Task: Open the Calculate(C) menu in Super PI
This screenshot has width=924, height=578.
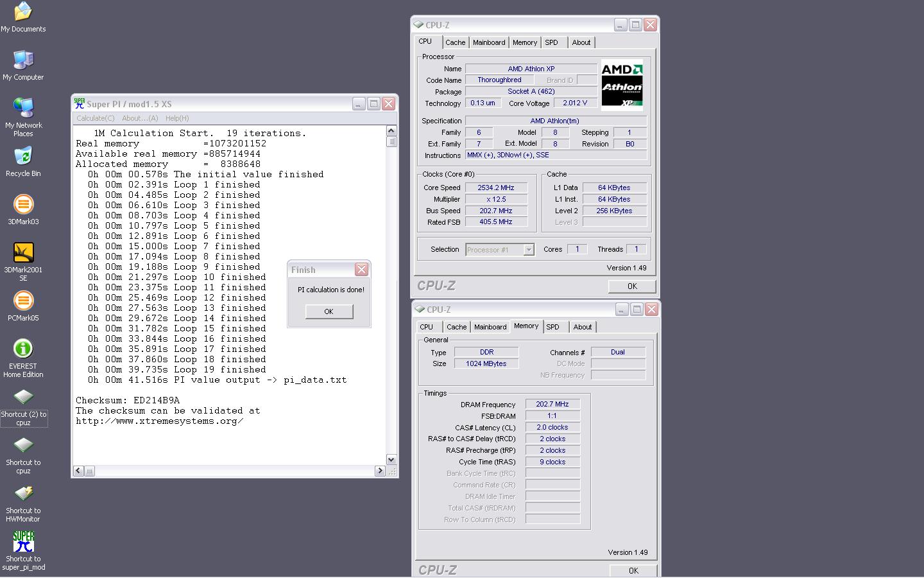Action: click(x=95, y=118)
